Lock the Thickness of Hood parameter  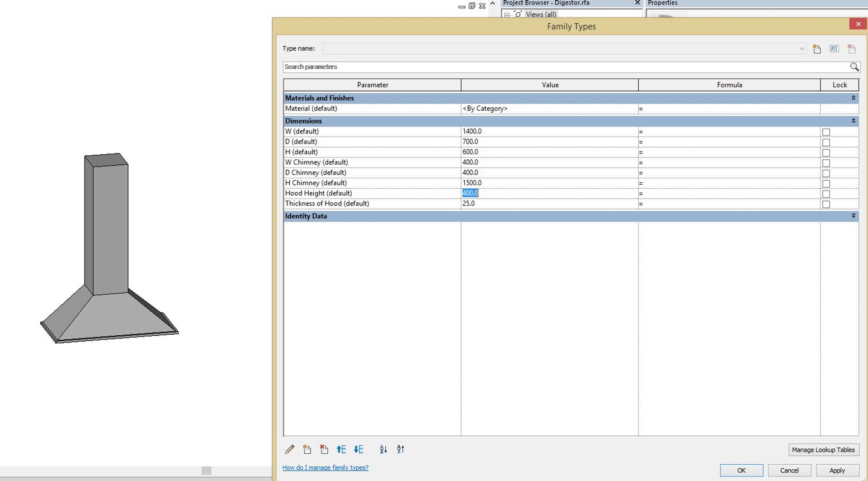click(826, 205)
